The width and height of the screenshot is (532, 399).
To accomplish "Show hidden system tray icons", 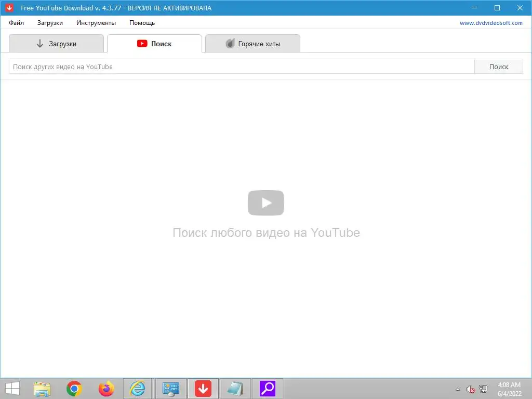I will point(458,389).
